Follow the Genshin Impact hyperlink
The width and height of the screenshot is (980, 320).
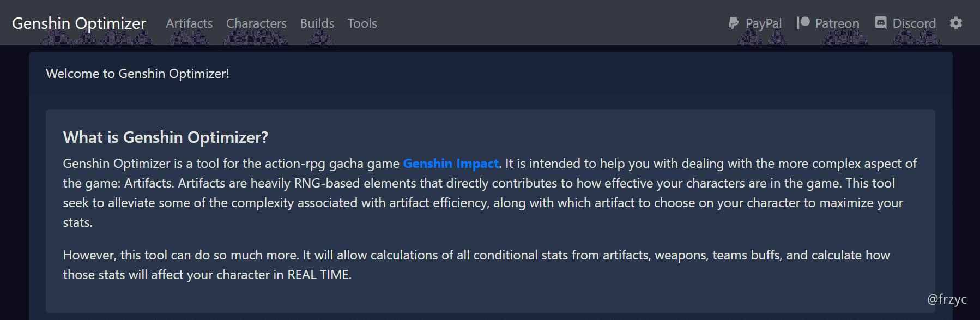451,163
